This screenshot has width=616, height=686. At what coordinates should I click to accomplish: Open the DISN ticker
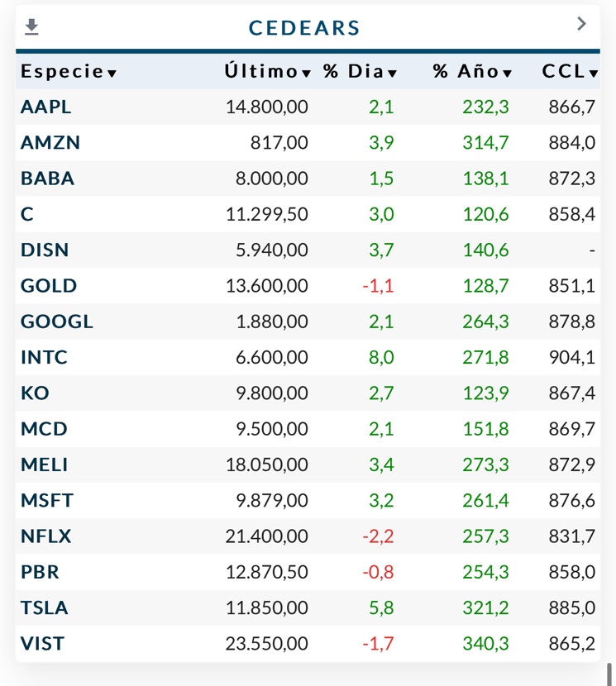coord(45,250)
